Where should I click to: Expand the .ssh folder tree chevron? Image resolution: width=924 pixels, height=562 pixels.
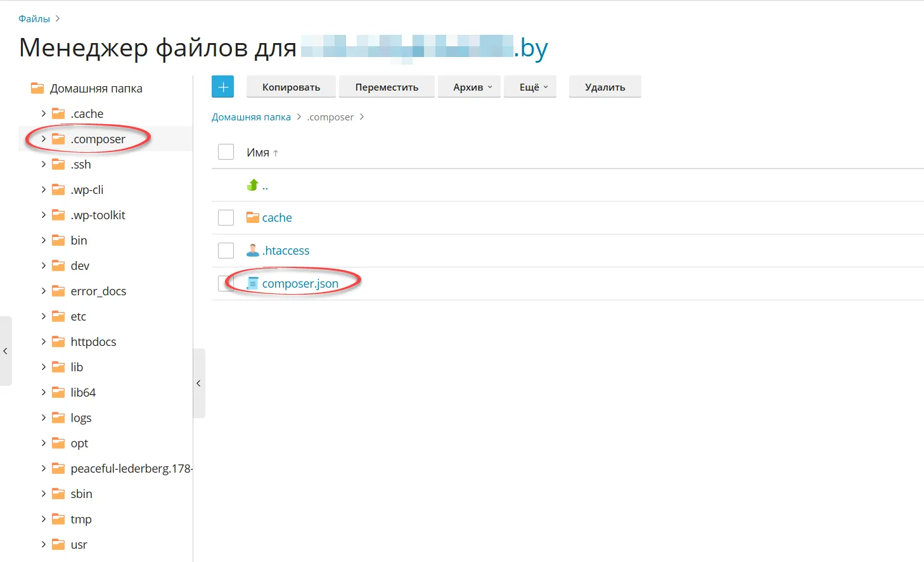(43, 164)
